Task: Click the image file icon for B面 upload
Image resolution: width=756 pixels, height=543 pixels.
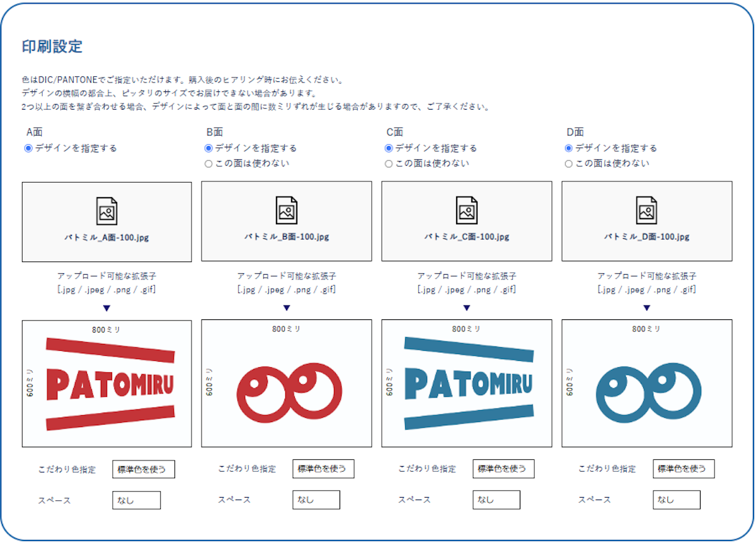Action: point(287,210)
